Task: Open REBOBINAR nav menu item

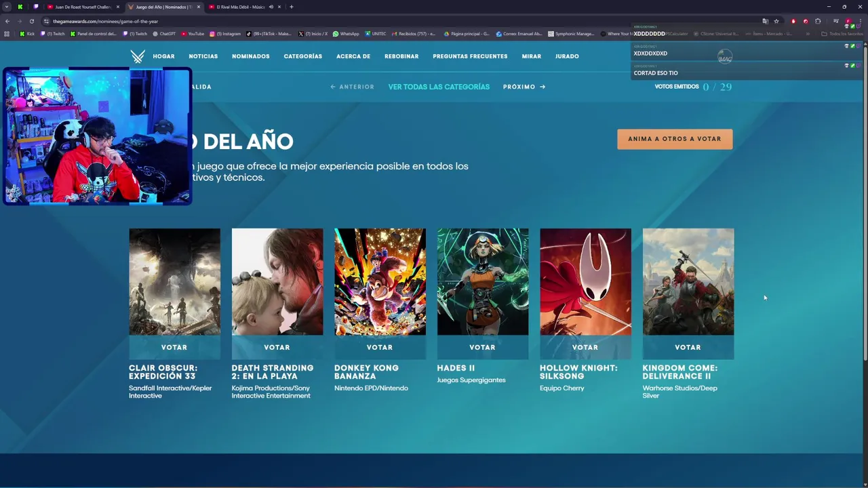Action: pos(401,56)
